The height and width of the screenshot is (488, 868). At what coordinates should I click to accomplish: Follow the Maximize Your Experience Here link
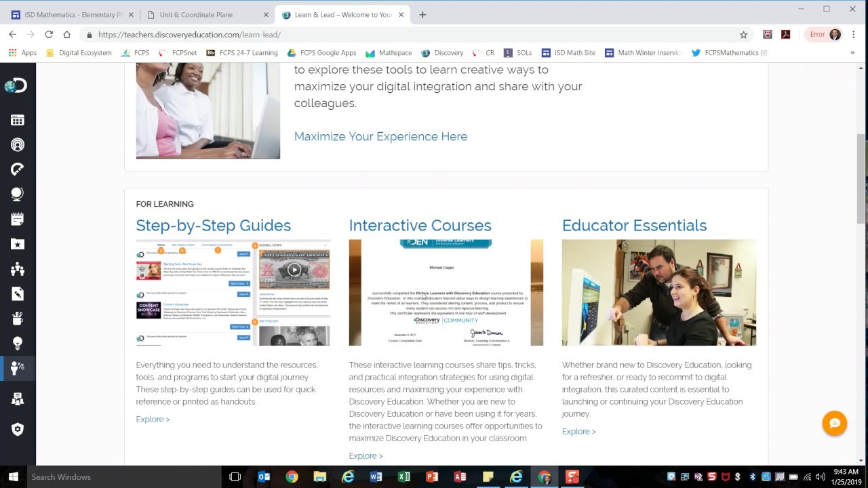click(380, 136)
